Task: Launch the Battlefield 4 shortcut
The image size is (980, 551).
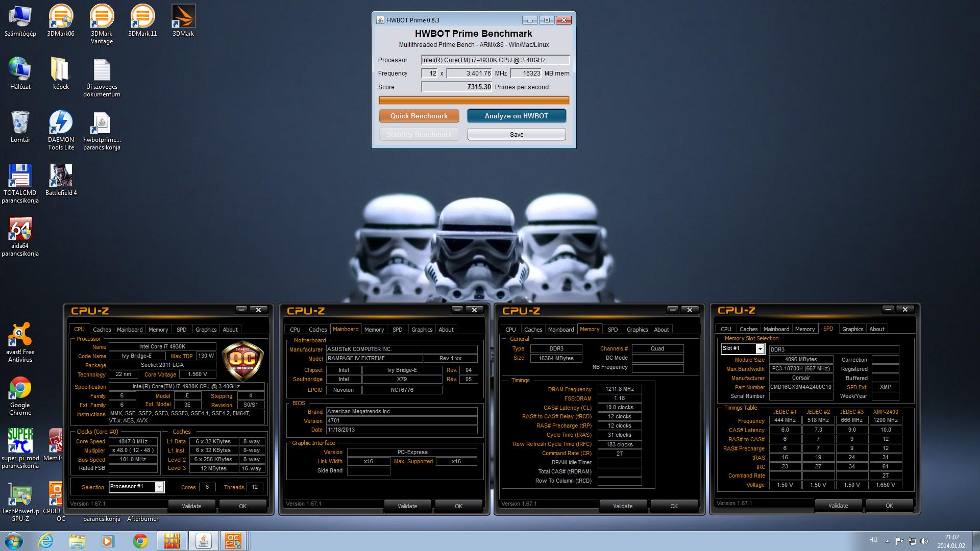Action: (x=61, y=180)
